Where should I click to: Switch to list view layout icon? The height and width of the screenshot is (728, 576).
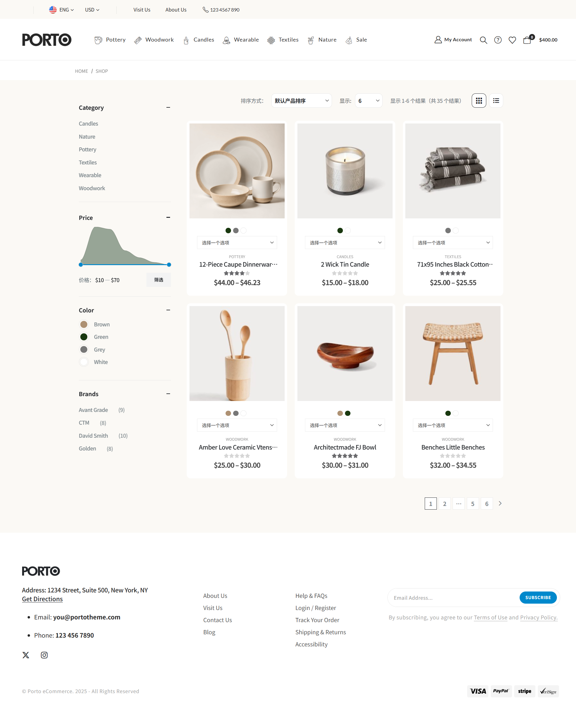click(496, 100)
